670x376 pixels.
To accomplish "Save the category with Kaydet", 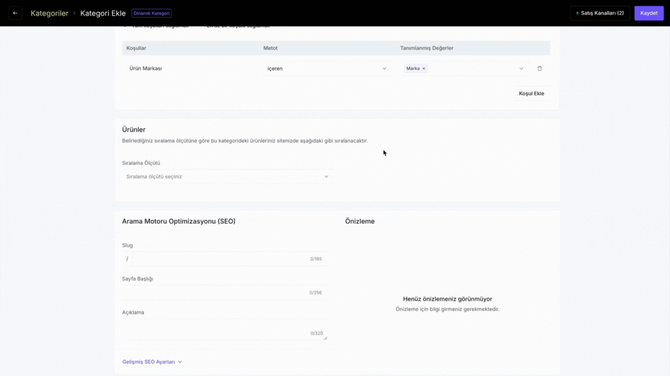I will coord(649,13).
